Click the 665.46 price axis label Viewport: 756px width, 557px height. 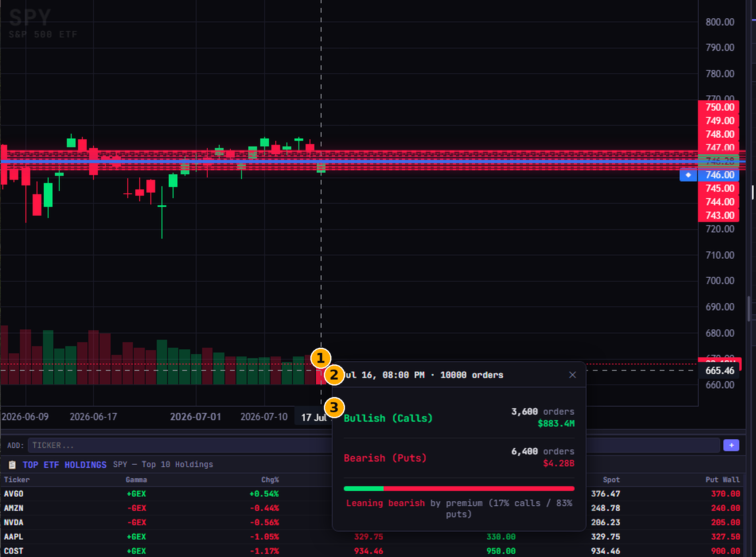(x=720, y=370)
